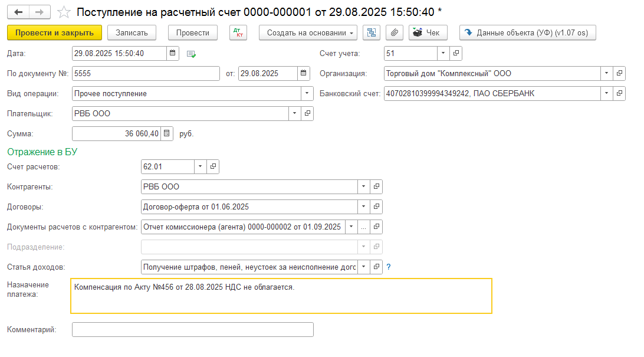Click help question mark by Статья доходов
The image size is (644, 357).
pyautogui.click(x=389, y=267)
